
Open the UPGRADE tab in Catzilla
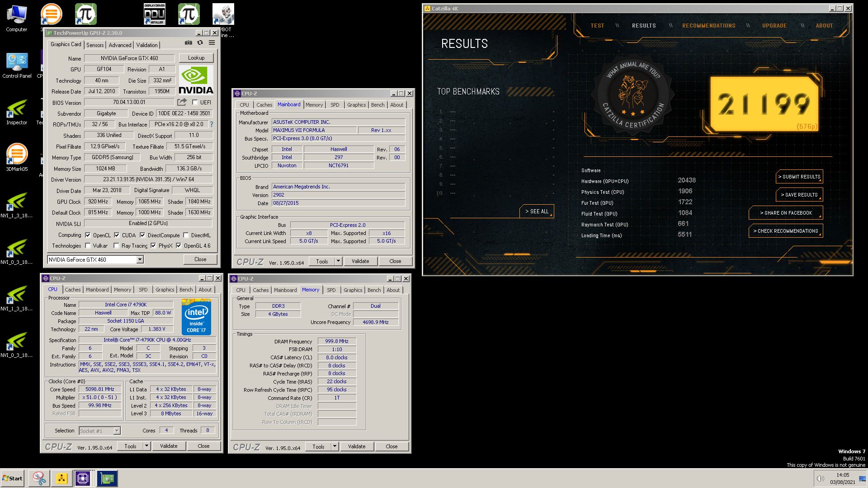(774, 26)
